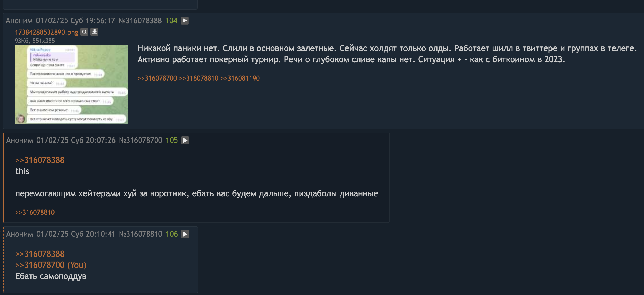Open post menu arrow for post 106

[x=185, y=234]
